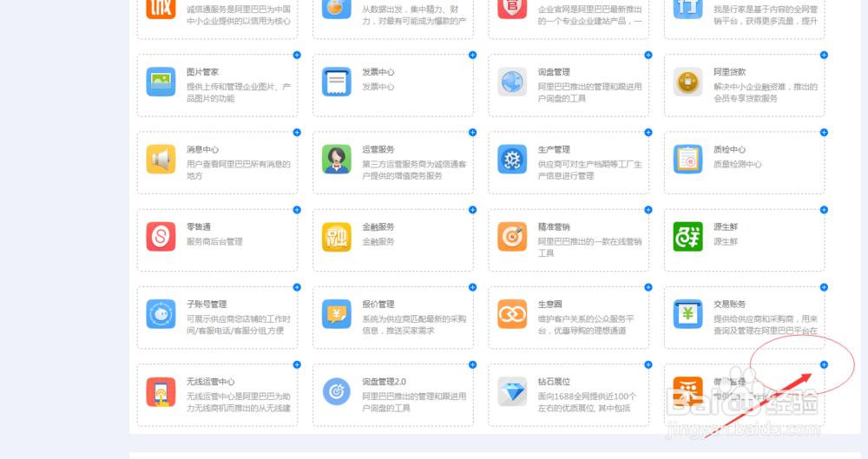Viewport: 868px width, 459px height.
Task: Open the 精准营销 target icon
Action: click(512, 236)
